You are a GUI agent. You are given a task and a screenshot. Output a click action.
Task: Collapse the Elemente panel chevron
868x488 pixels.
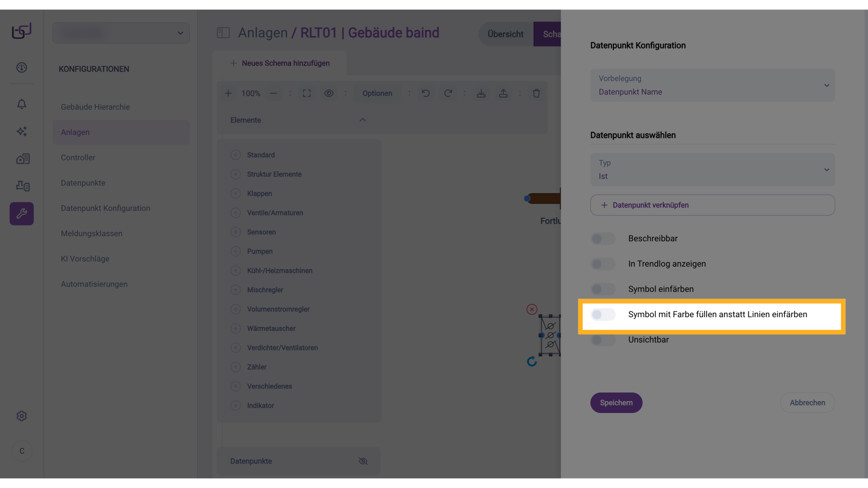pyautogui.click(x=362, y=120)
